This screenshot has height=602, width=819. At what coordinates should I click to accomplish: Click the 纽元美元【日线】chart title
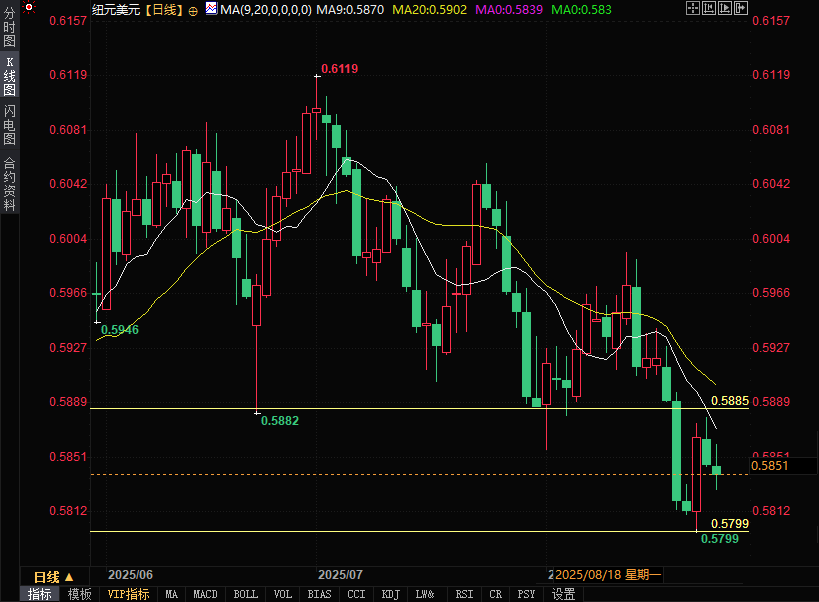click(138, 10)
